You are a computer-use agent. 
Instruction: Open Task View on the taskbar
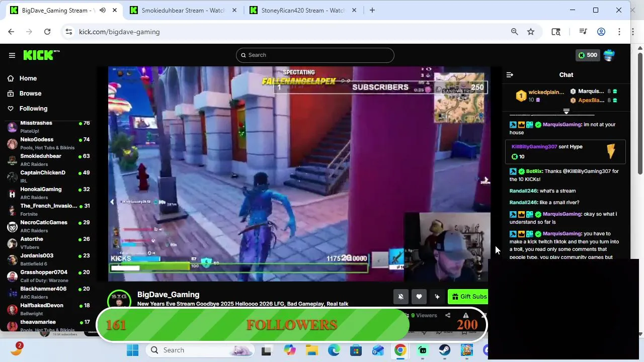coord(266,350)
